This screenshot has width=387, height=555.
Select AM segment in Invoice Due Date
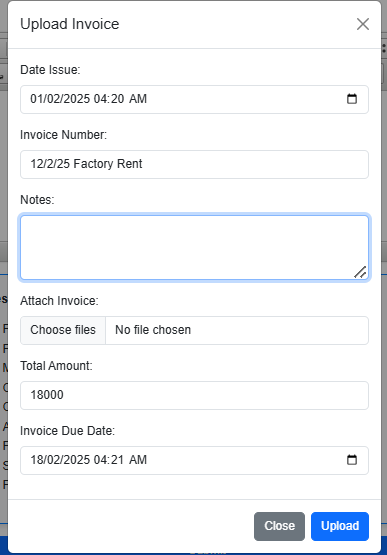(138, 460)
